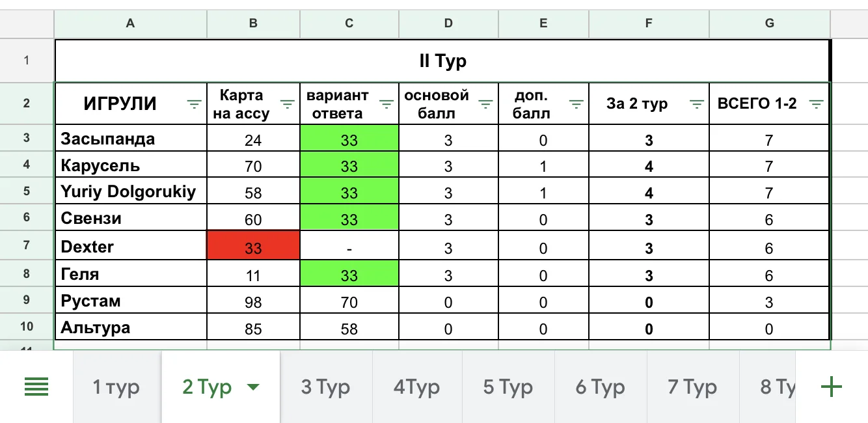This screenshot has height=423, width=868.
Task: Select column F header
Action: tap(649, 23)
